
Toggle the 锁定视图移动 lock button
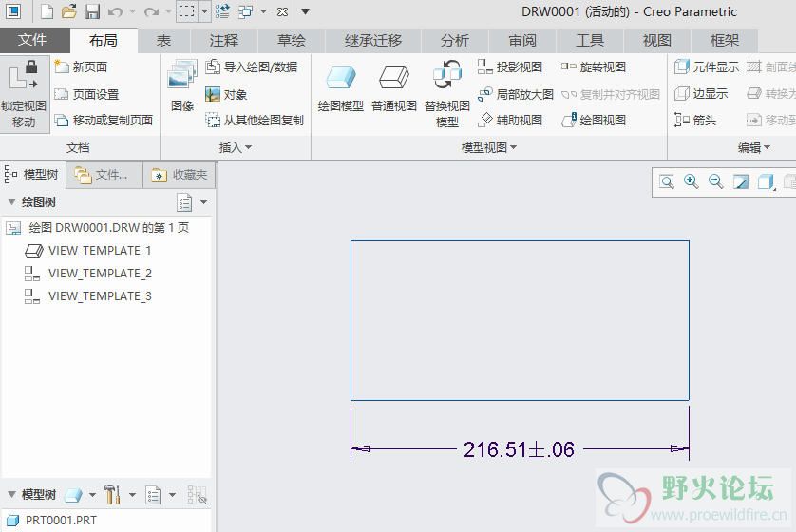pyautogui.click(x=24, y=94)
